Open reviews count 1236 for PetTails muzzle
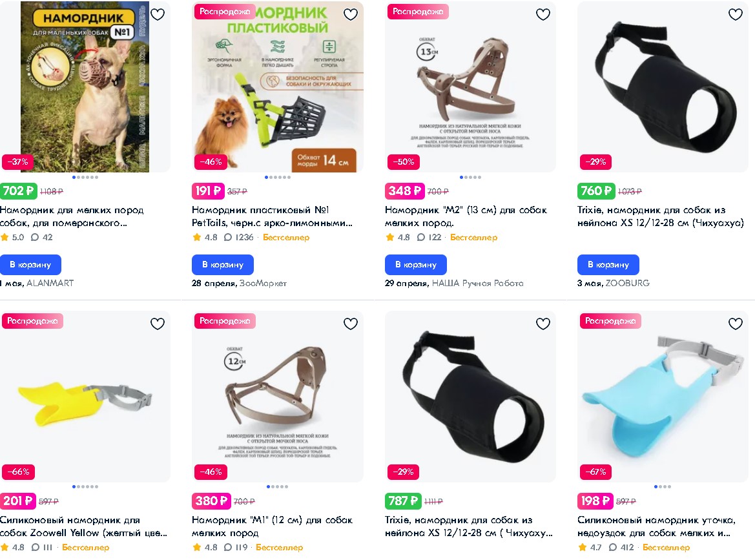 pos(239,238)
